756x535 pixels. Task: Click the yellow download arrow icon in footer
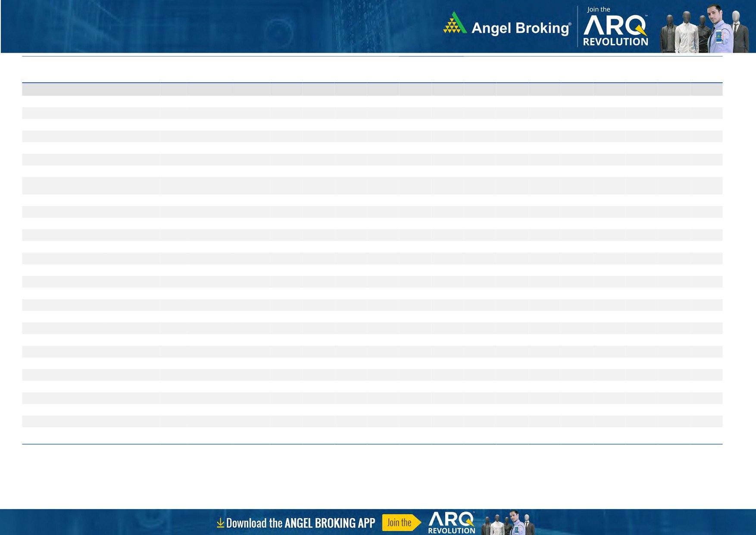220,523
